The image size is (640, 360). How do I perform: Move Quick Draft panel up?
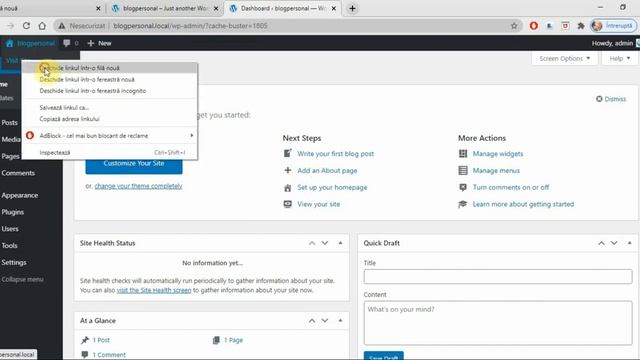pos(602,243)
